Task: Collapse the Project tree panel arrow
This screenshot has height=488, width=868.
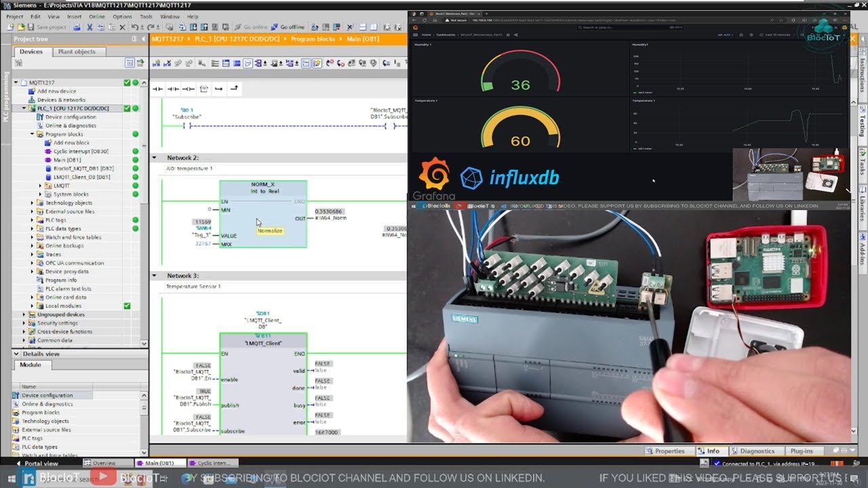Action: coord(143,39)
